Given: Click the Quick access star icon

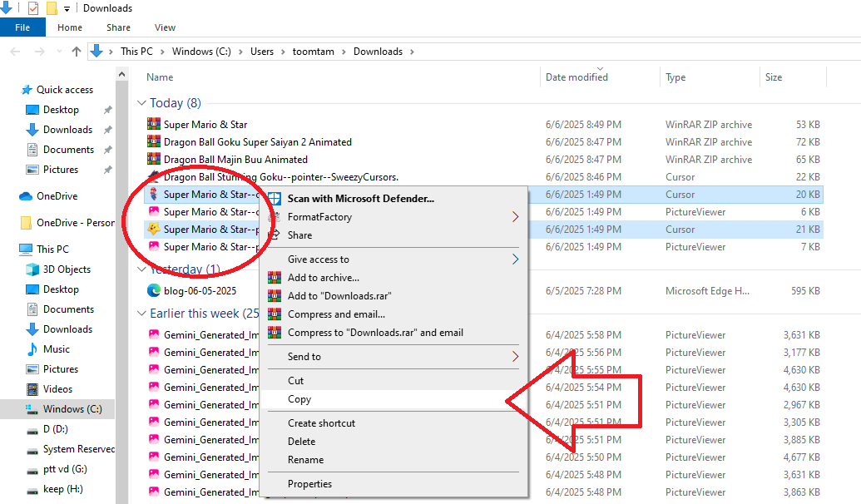Looking at the screenshot, I should point(27,90).
